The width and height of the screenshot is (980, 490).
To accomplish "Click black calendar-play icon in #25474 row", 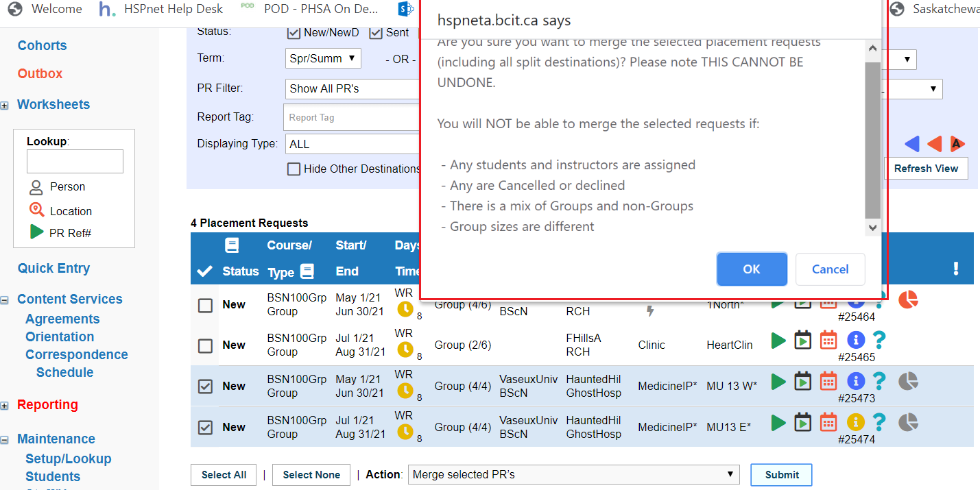I will (803, 422).
